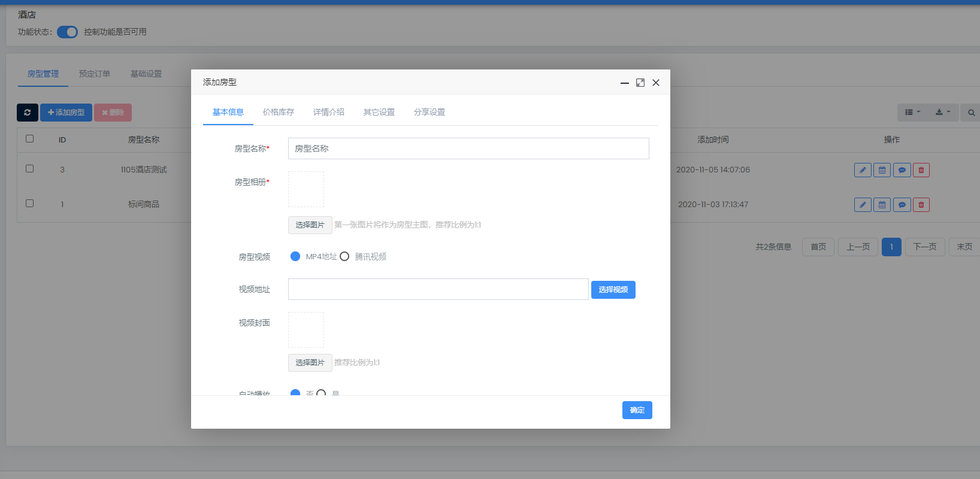Screen dimensions: 980x479
Task: Select page 1 in pagination
Action: point(891,247)
